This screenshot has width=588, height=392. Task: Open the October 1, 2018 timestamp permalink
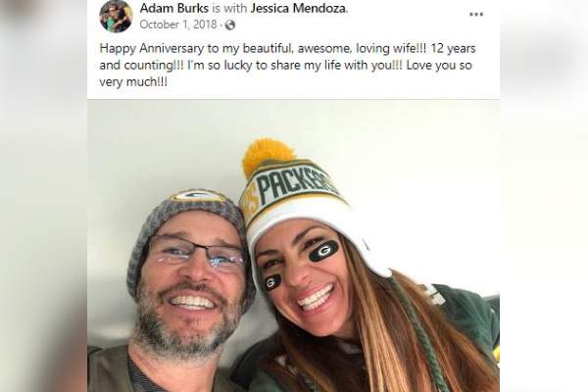(178, 24)
